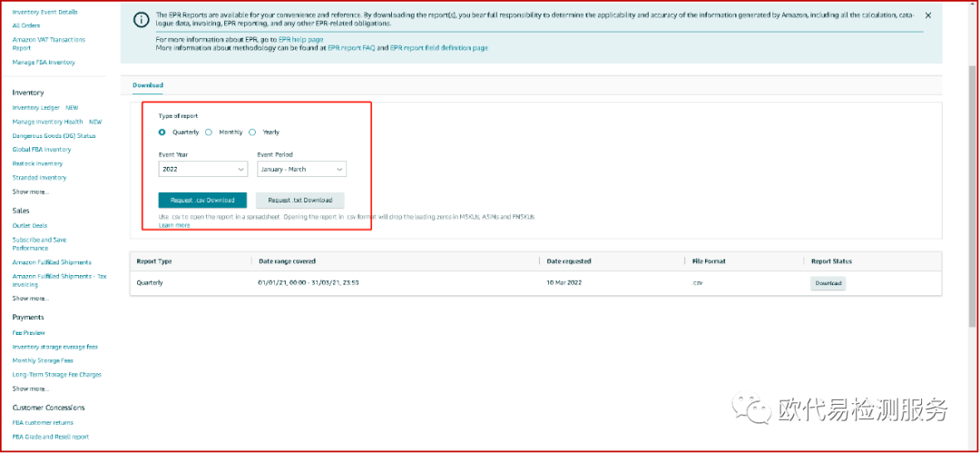The image size is (980, 453).
Task: Dismiss the EPR info banner with X
Action: click(928, 15)
